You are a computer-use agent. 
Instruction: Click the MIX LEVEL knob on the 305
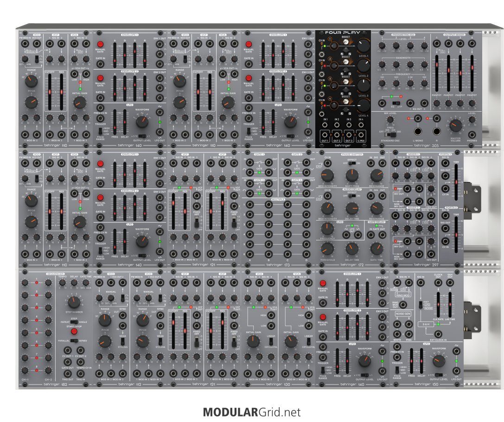(x=390, y=120)
